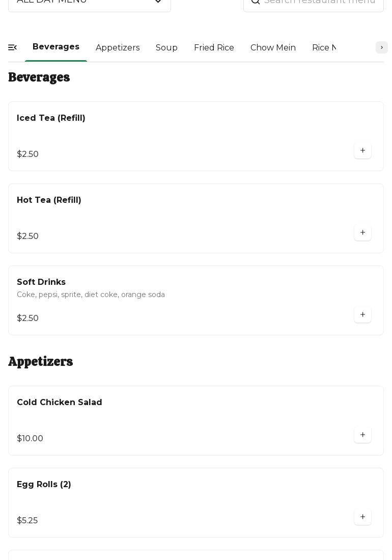Select the partially visible Rice Noodle tab

pos(324,48)
